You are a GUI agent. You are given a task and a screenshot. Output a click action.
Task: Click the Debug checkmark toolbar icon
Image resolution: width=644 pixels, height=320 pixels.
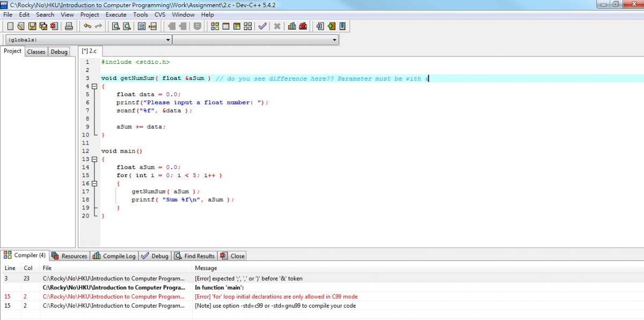pos(262,26)
